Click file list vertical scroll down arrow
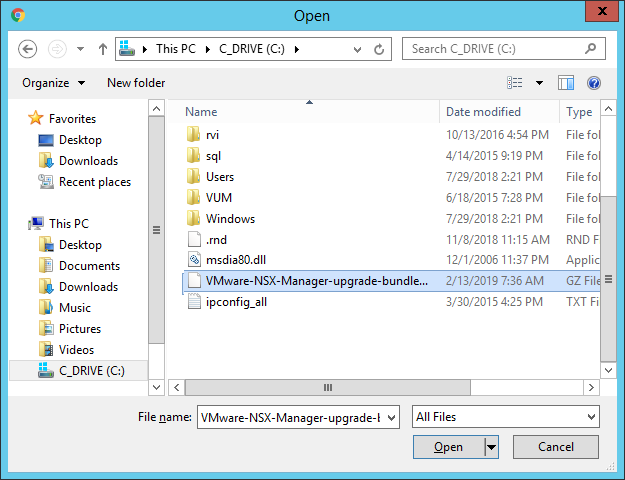This screenshot has width=625, height=480. click(608, 370)
